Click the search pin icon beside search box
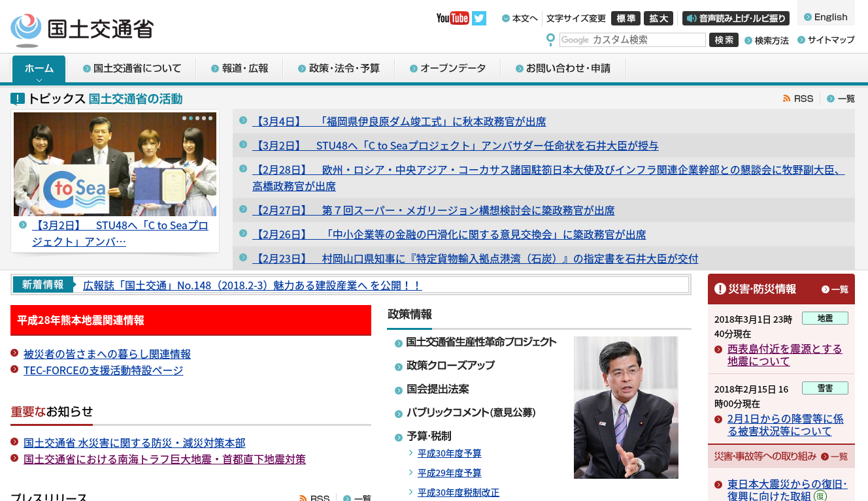This screenshot has width=868, height=501. (x=550, y=40)
